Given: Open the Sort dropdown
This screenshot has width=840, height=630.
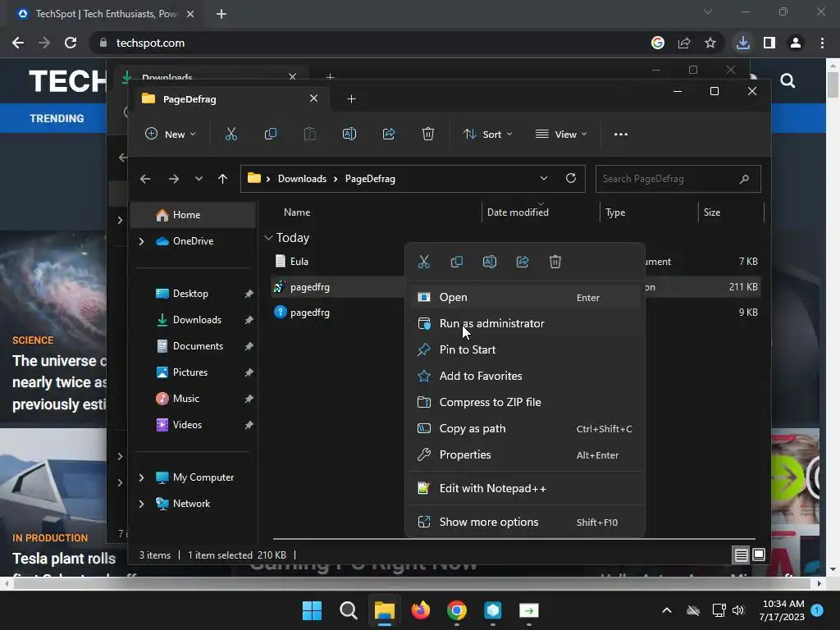Looking at the screenshot, I should click(487, 134).
